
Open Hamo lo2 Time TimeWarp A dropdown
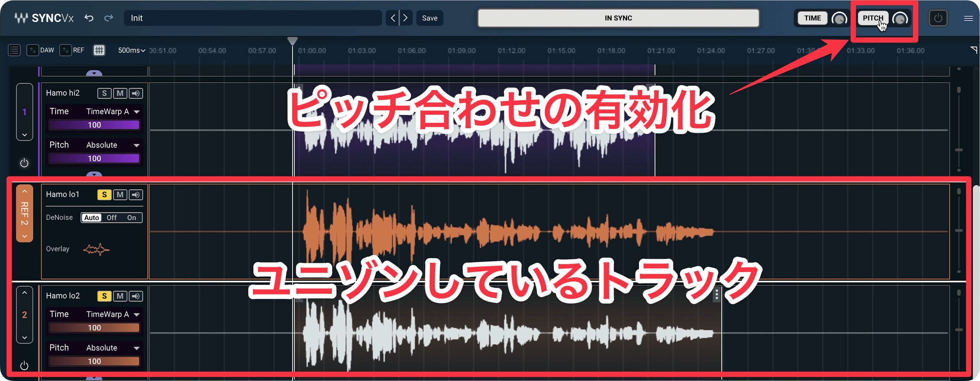(x=113, y=314)
